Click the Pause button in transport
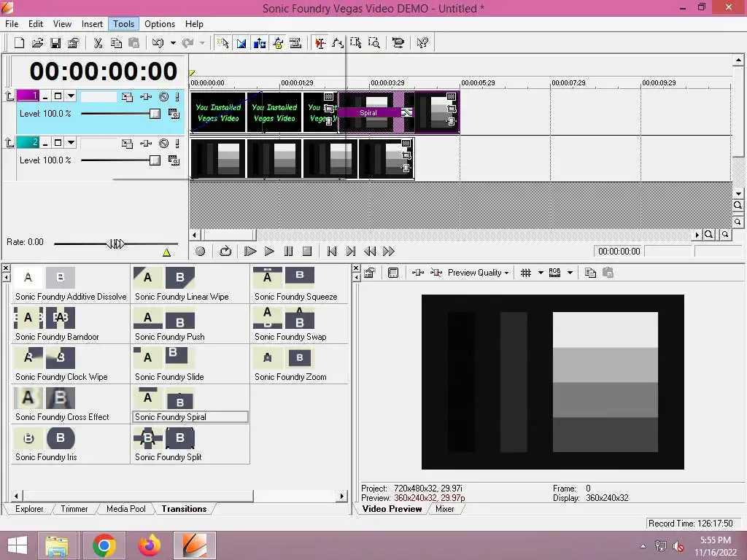747x560 pixels. (288, 252)
